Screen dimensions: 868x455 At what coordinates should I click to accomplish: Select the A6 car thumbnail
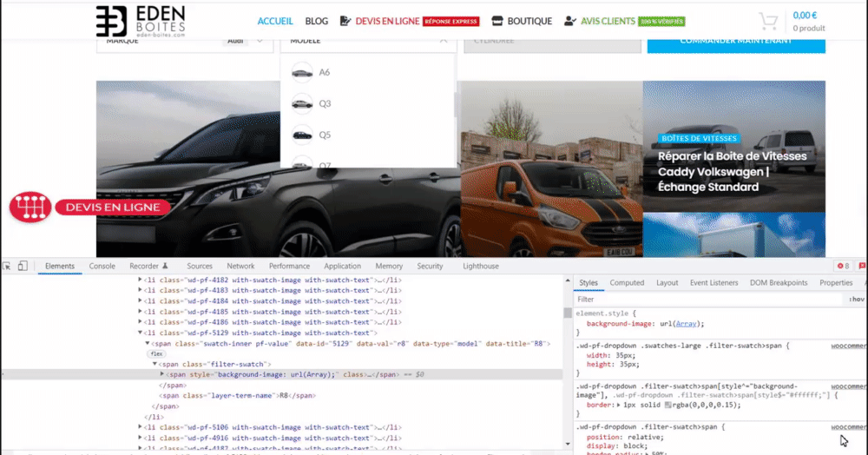pyautogui.click(x=302, y=73)
